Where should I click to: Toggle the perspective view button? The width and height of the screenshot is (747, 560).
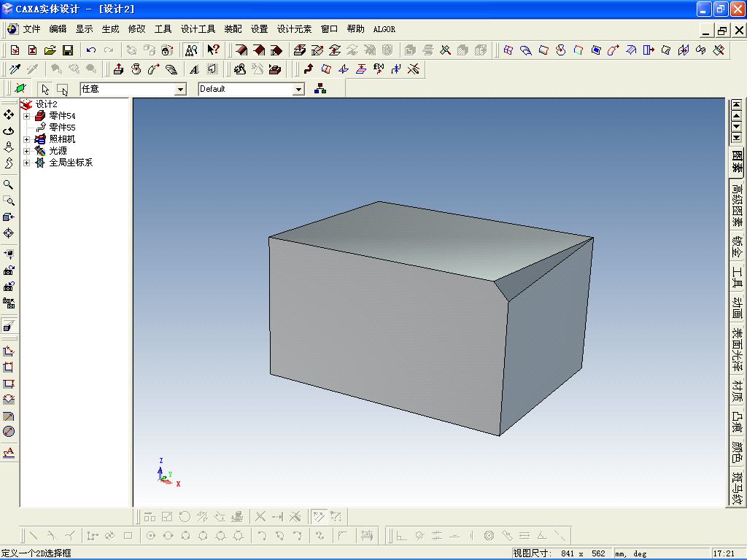pos(9,326)
